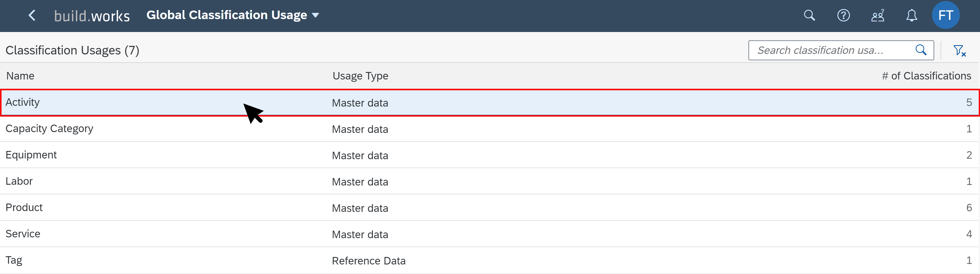Click classification count 1 for Labor
980x274 pixels.
click(x=969, y=181)
